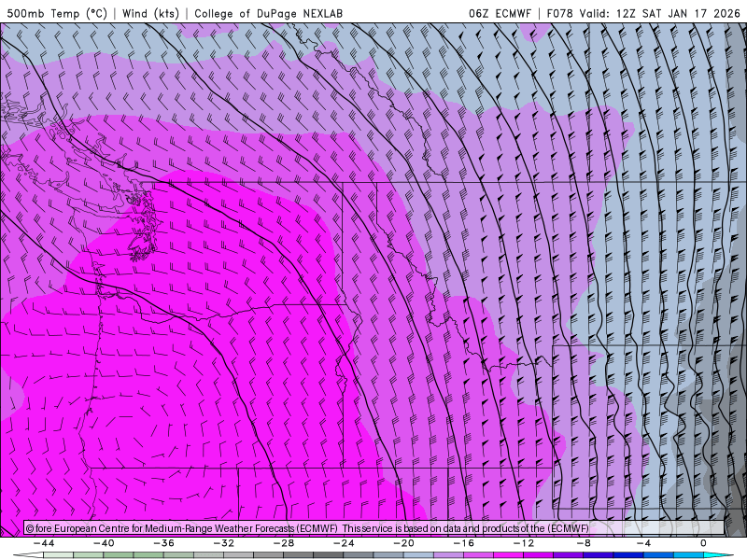Click the -8 color scale label
The image size is (747, 560).
pos(584,543)
